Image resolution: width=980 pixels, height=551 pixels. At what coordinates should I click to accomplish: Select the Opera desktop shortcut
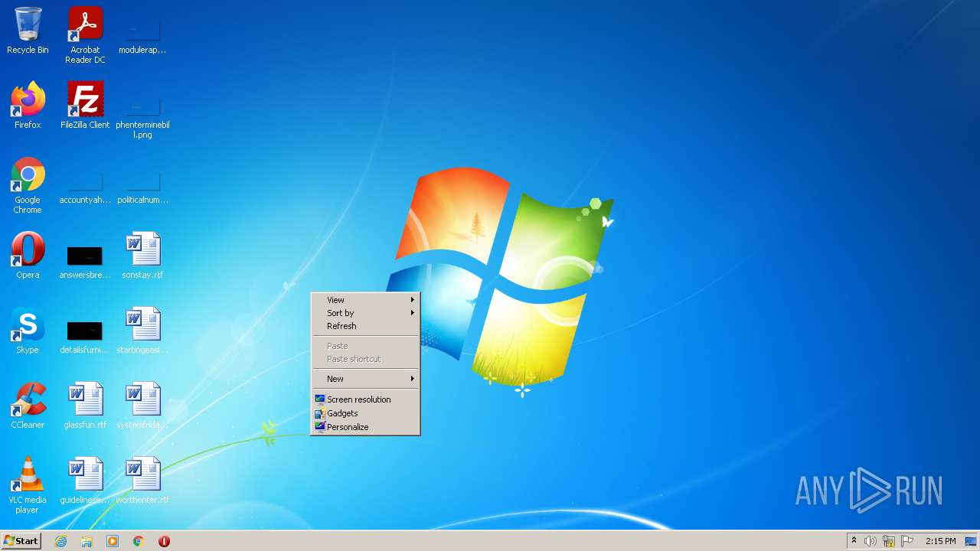(28, 256)
